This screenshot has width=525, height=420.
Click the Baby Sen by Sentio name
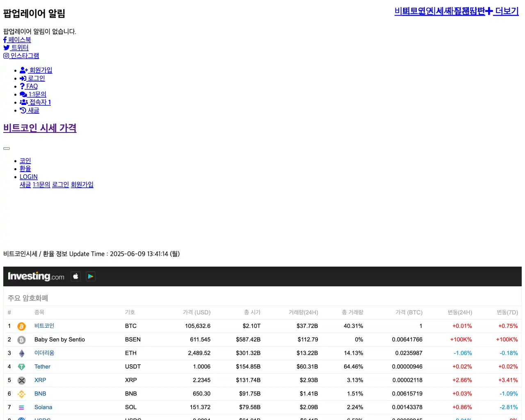click(59, 340)
